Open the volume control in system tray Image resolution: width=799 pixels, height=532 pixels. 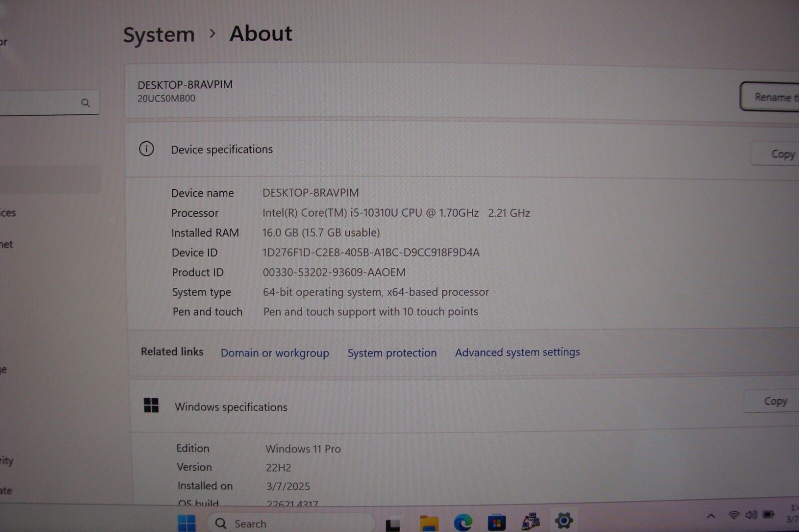point(752,516)
